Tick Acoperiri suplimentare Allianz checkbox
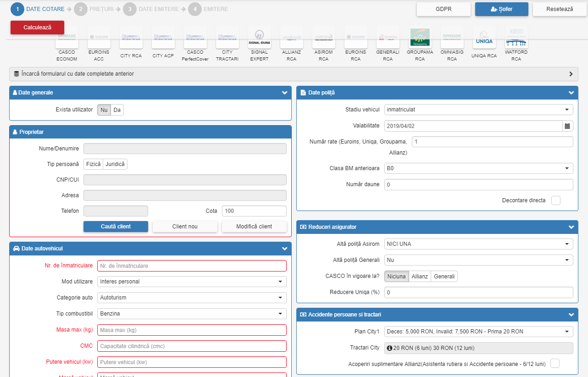Image resolution: width=588 pixels, height=377 pixels. pyautogui.click(x=555, y=364)
